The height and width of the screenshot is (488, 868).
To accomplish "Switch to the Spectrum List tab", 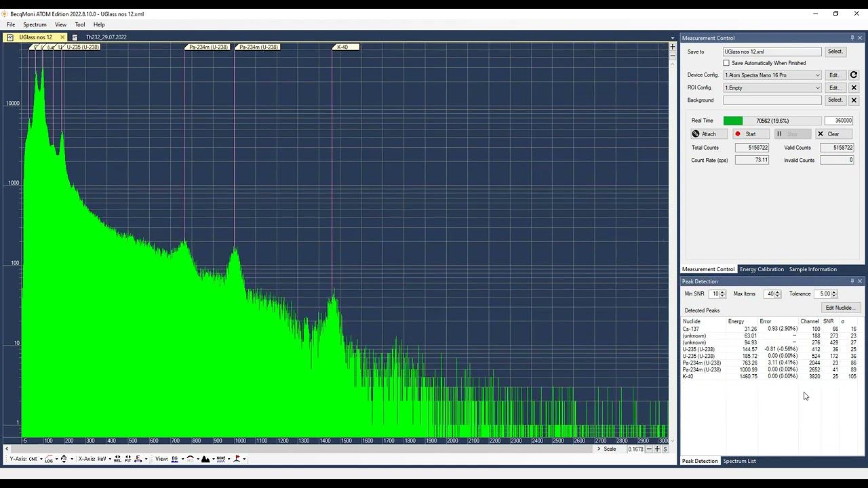I will coord(739,461).
